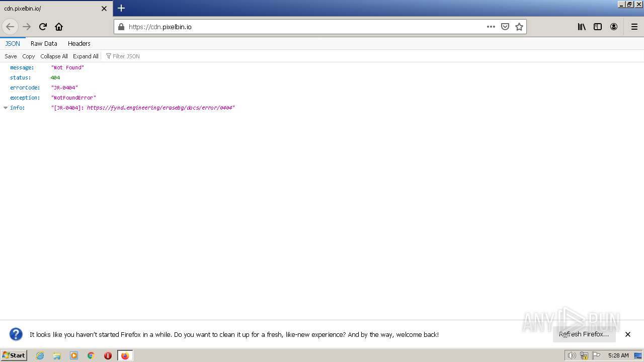Click the 5:28 AM taskbar clock
Image resolution: width=644 pixels, height=362 pixels.
tap(618, 355)
